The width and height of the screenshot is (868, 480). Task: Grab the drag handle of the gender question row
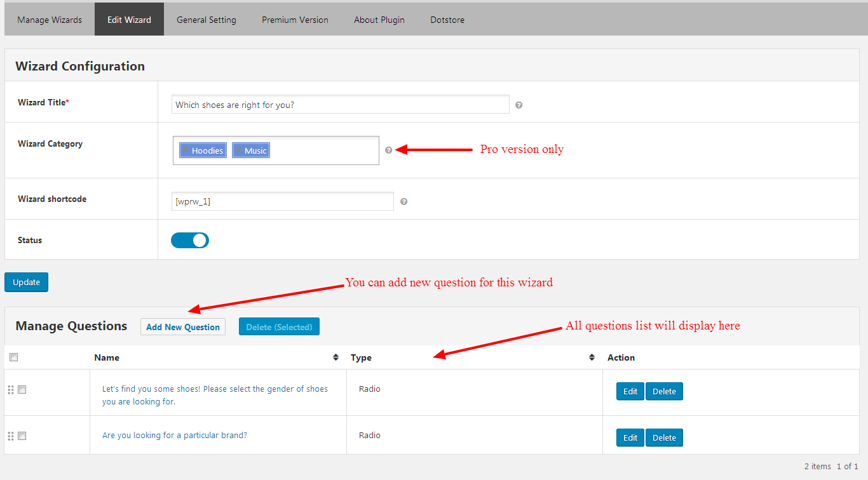10,390
